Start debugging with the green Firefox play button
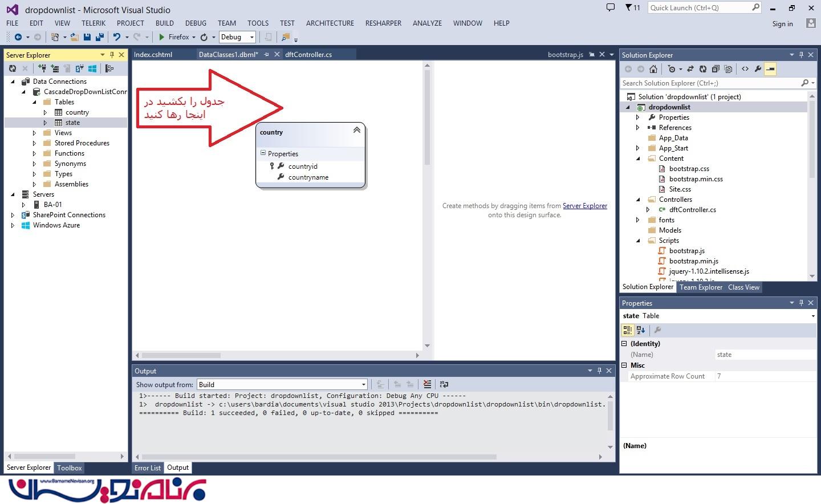 click(162, 37)
